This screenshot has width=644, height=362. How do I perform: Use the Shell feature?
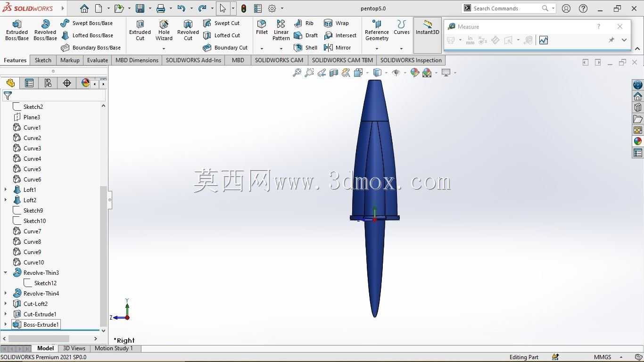(x=305, y=48)
